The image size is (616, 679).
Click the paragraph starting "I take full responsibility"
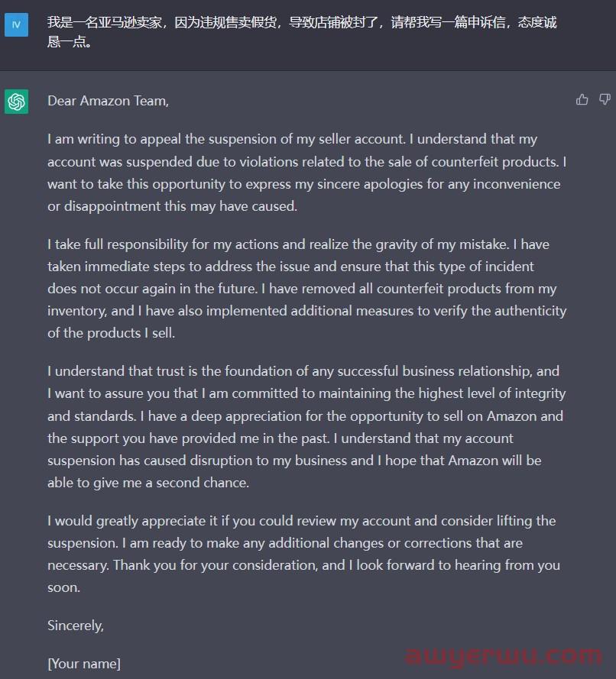tap(306, 289)
